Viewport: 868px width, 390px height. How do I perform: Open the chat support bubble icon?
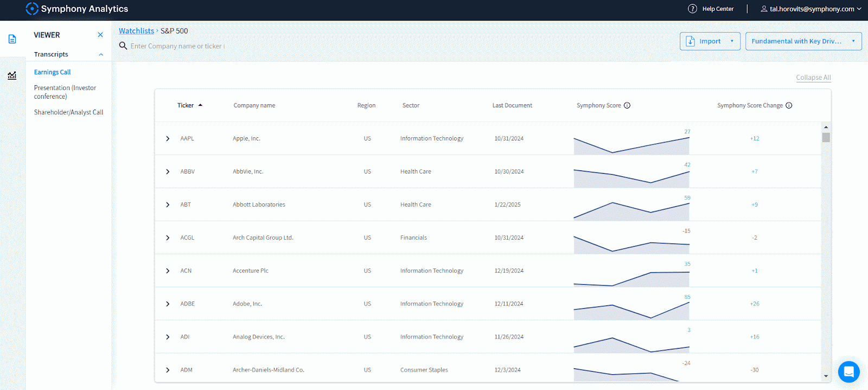[848, 372]
